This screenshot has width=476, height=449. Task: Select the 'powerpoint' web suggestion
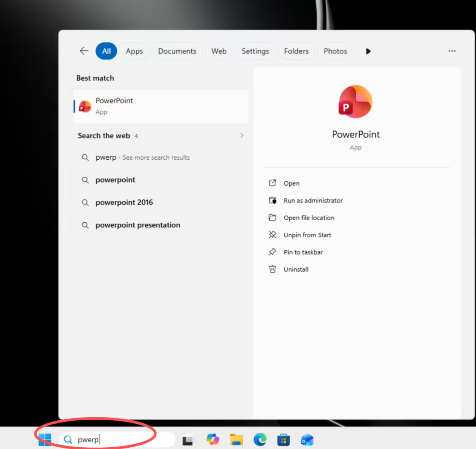161,180
